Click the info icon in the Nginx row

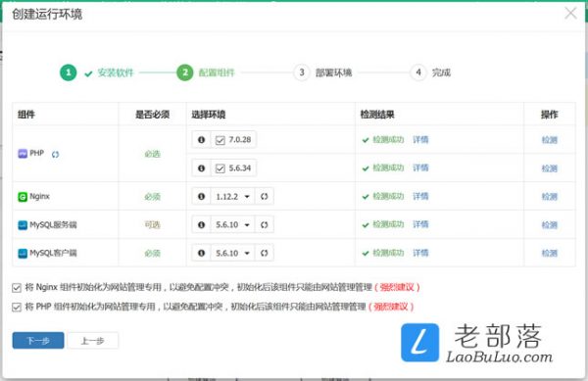click(x=201, y=196)
